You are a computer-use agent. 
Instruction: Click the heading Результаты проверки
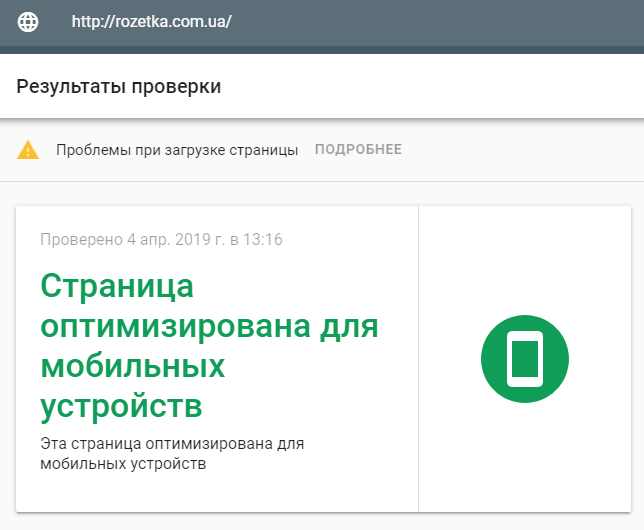click(x=119, y=87)
